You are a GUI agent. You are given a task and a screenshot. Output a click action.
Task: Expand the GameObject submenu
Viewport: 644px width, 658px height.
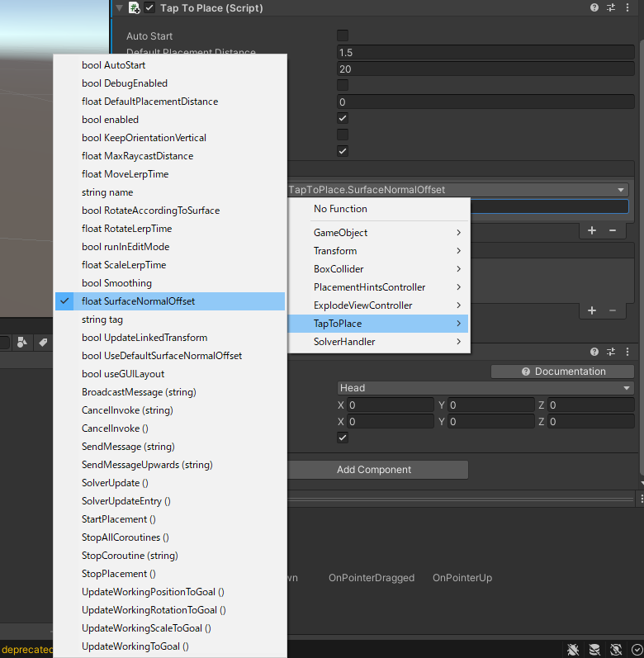[379, 233]
